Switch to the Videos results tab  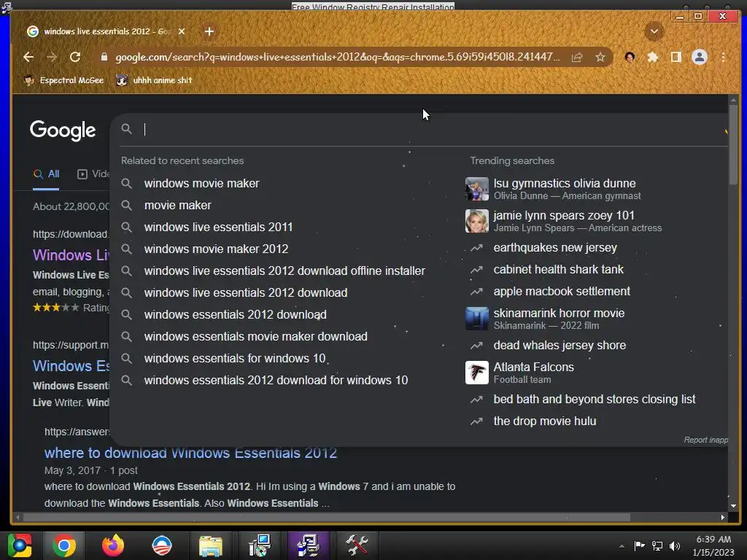click(93, 174)
